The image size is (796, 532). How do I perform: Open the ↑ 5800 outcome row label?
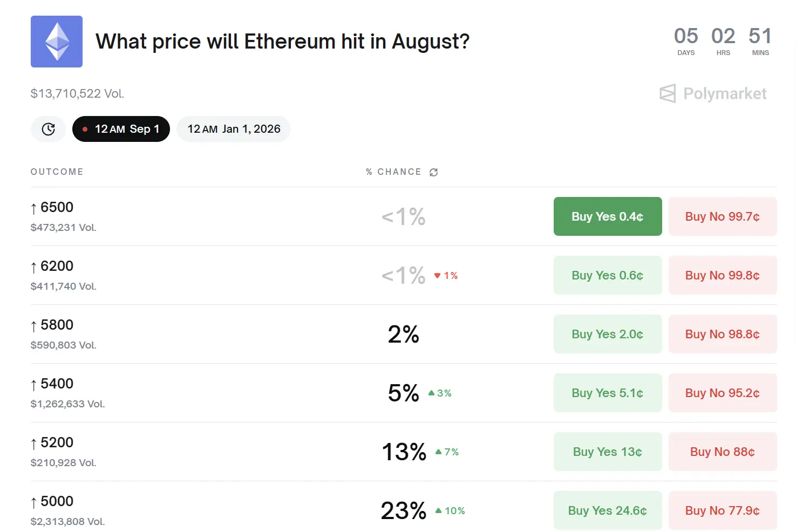(52, 325)
